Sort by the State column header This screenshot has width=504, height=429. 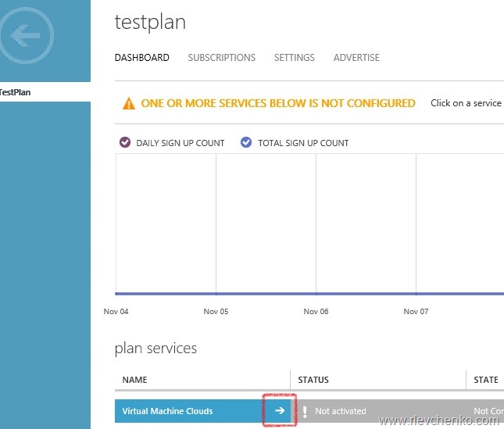coord(485,380)
